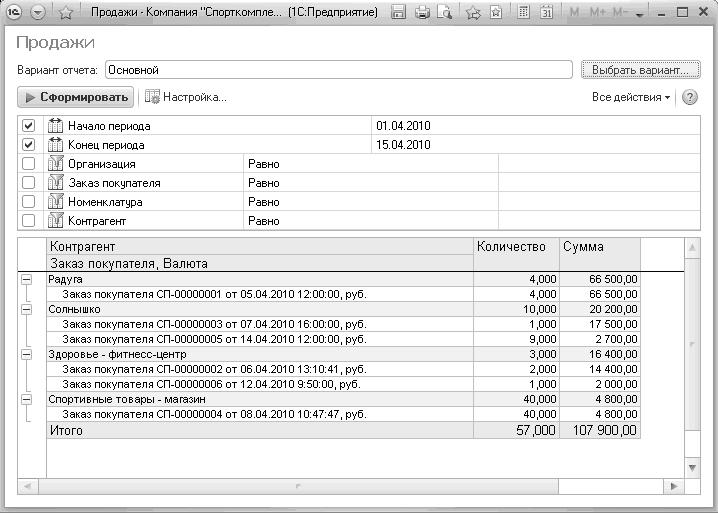Open the title bar dropdown arrow menu
718x513 pixels.
[38, 12]
